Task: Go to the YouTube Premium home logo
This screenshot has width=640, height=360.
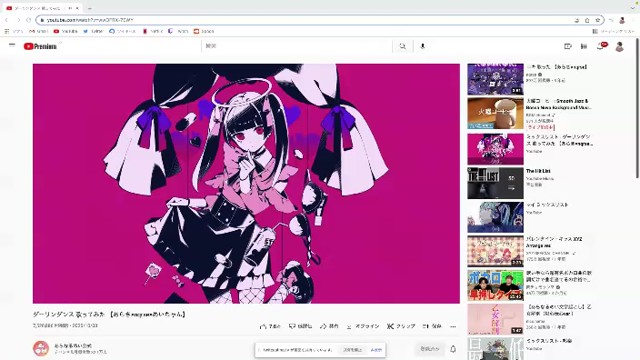Action: point(40,47)
